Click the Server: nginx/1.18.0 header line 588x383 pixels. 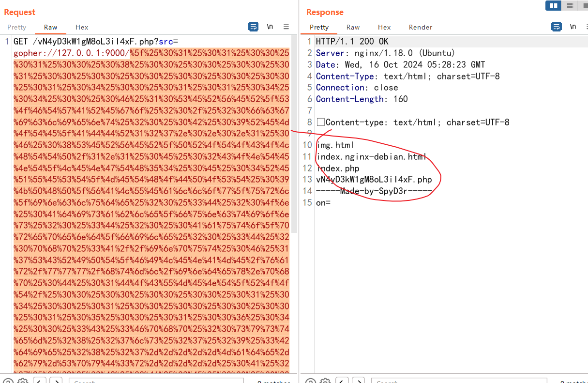385,53
